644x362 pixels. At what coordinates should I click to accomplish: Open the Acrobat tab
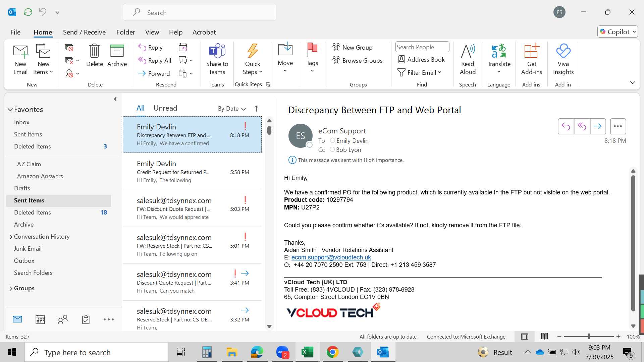coord(204,32)
